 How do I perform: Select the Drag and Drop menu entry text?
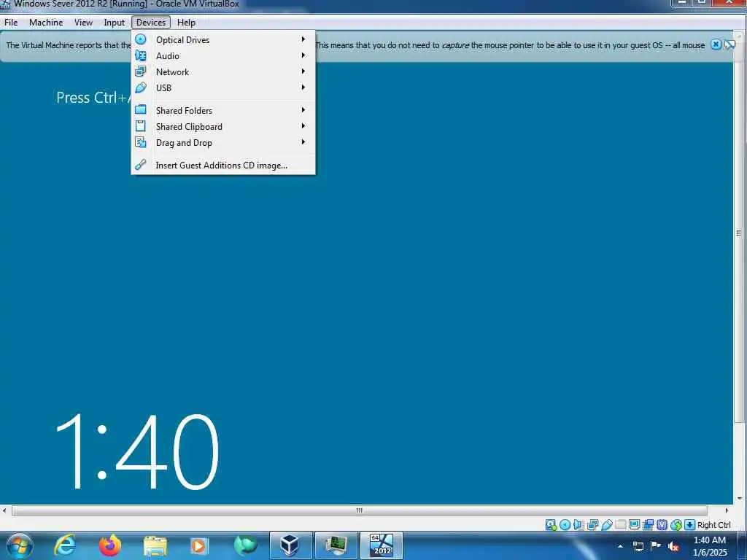tap(184, 143)
